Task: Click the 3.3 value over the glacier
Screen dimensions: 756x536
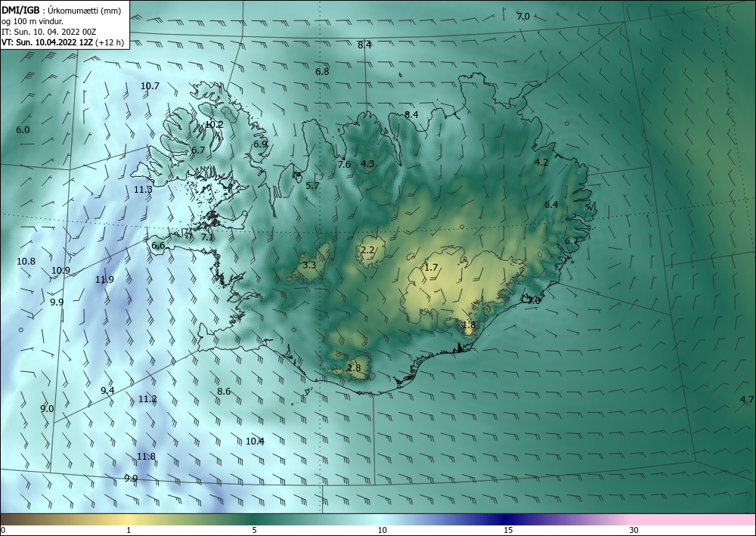Action: (x=309, y=265)
